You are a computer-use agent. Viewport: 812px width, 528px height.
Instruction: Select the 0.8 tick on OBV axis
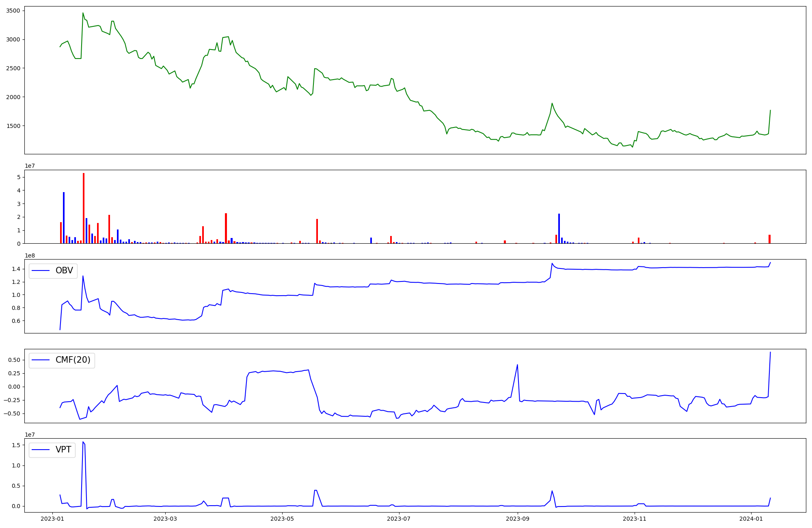[16, 308]
